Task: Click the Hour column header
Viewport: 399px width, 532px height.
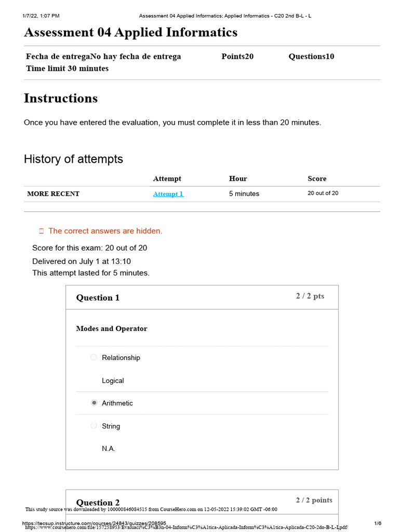Action: [x=238, y=179]
